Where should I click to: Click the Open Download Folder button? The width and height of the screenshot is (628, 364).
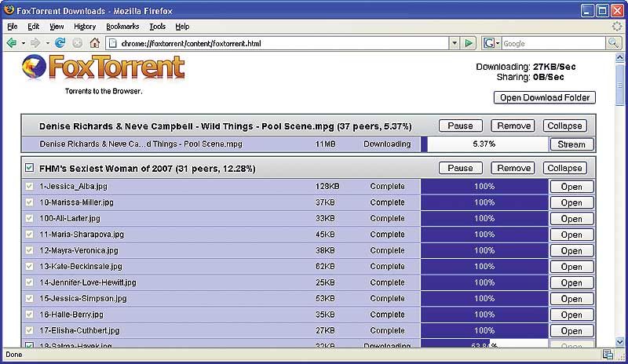(x=545, y=97)
